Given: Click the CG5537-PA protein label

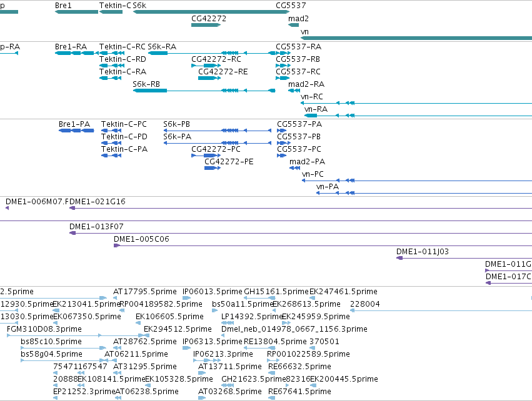Looking at the screenshot, I should (x=299, y=124).
